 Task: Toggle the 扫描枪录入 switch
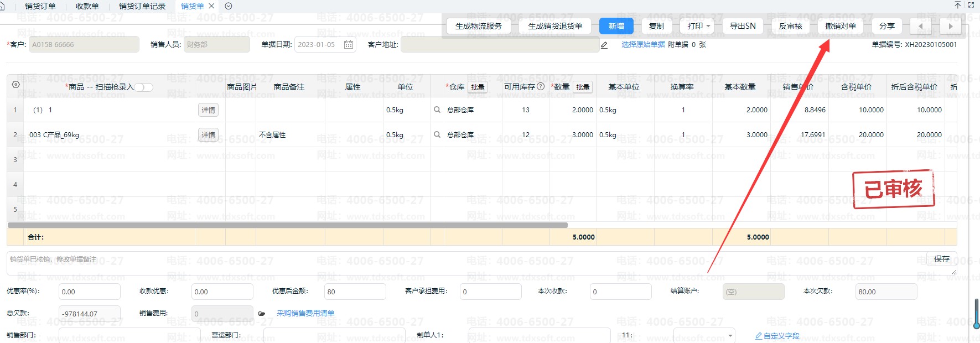click(144, 87)
